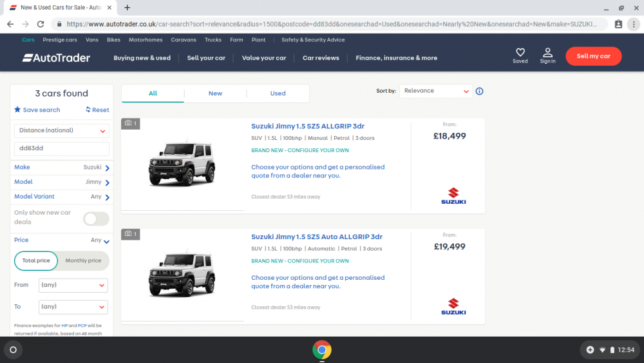
Task: Open price From dropdown
Action: [x=73, y=285]
